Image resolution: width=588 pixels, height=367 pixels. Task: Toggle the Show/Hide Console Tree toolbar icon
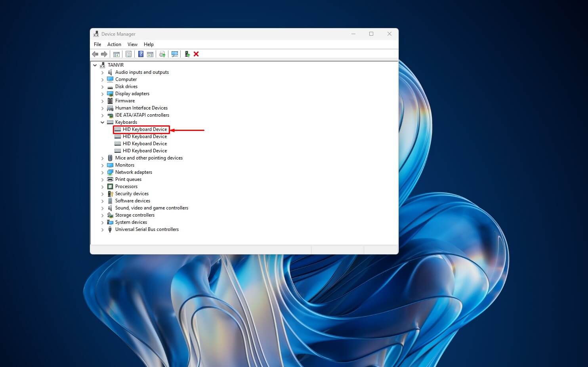(x=116, y=54)
